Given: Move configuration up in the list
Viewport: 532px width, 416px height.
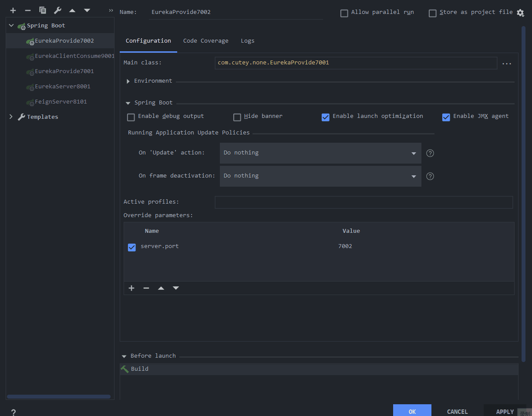Looking at the screenshot, I should (72, 10).
